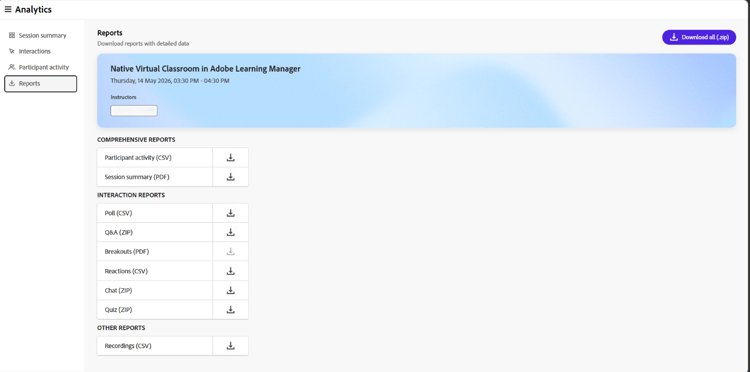
Task: Click the instructor name chip
Action: tap(134, 110)
